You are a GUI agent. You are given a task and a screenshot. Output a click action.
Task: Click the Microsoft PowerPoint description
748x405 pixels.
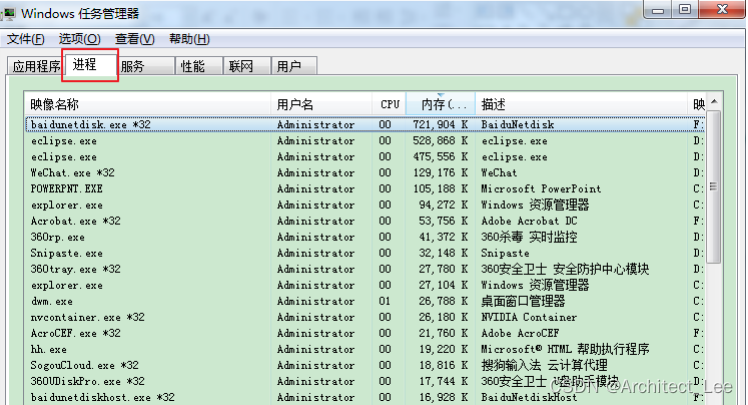click(x=541, y=189)
